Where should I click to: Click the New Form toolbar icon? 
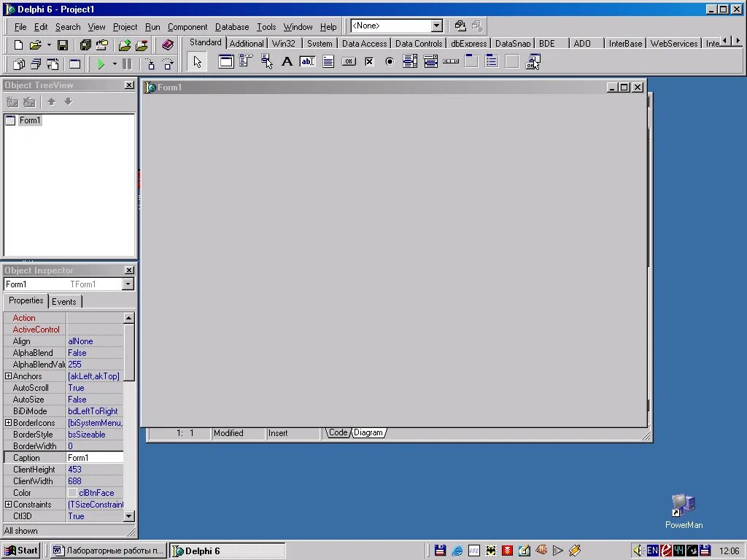[x=75, y=64]
